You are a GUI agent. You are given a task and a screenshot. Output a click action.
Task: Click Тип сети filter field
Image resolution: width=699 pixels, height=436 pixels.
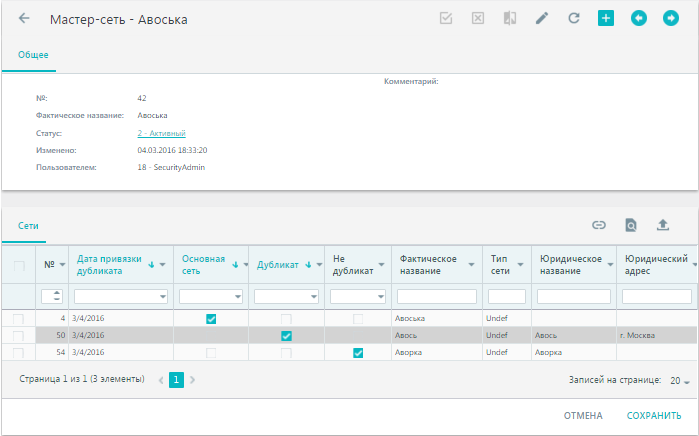pyautogui.click(x=507, y=296)
